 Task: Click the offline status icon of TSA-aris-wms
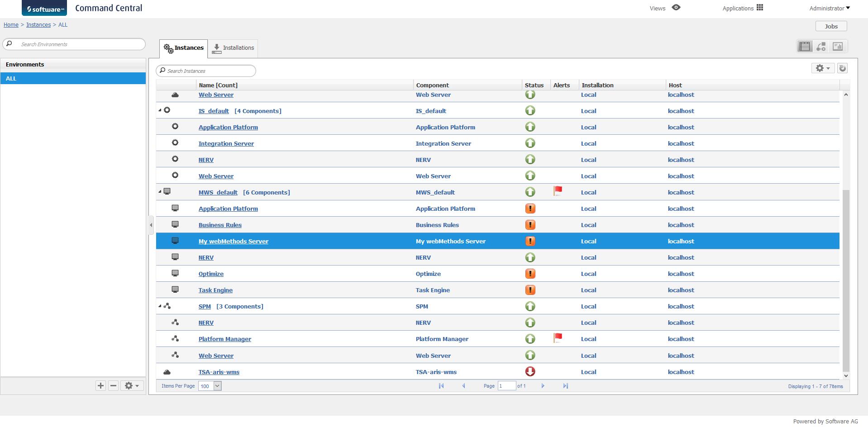530,371
